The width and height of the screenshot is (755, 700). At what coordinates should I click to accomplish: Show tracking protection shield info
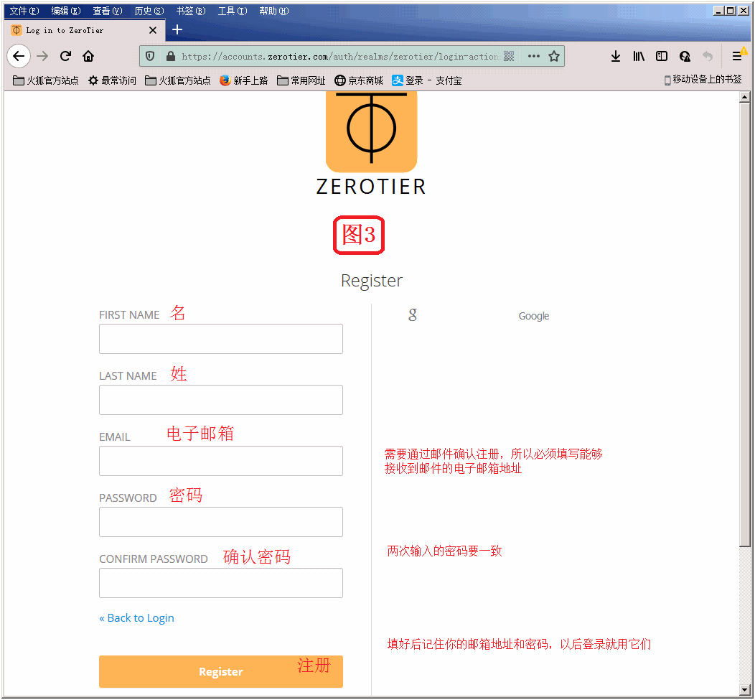pos(150,57)
